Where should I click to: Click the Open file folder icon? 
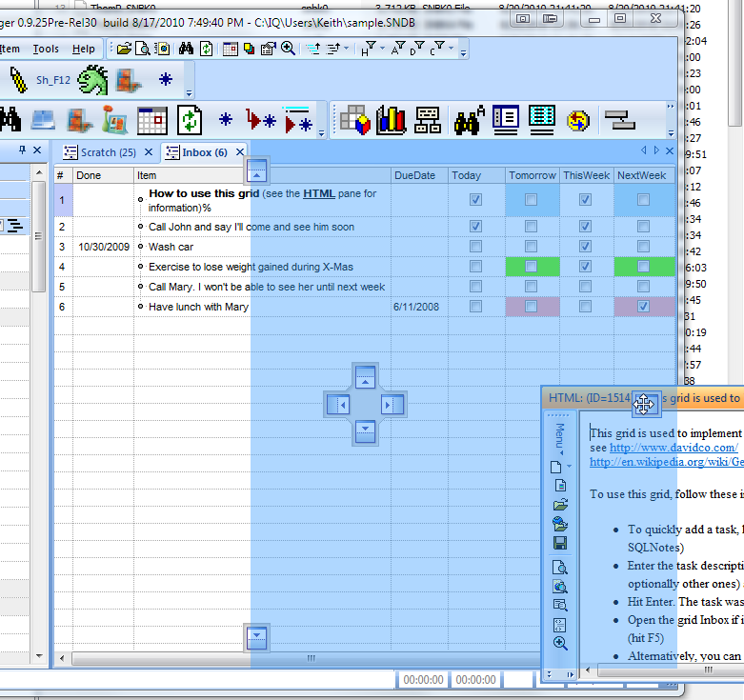click(x=124, y=49)
